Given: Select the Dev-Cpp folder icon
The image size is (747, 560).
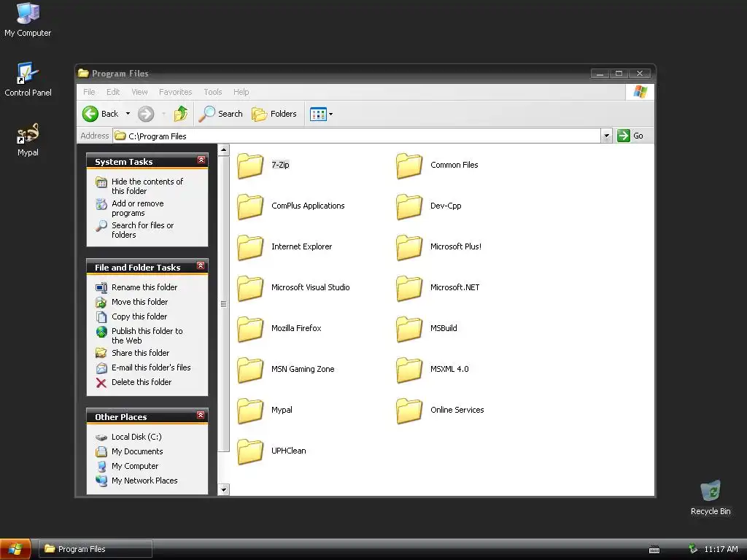Looking at the screenshot, I should 409,206.
